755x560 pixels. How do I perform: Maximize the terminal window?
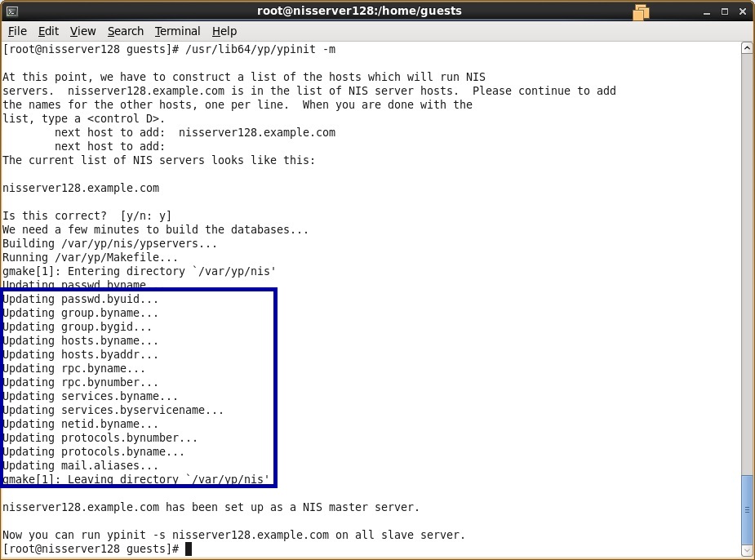tap(725, 11)
